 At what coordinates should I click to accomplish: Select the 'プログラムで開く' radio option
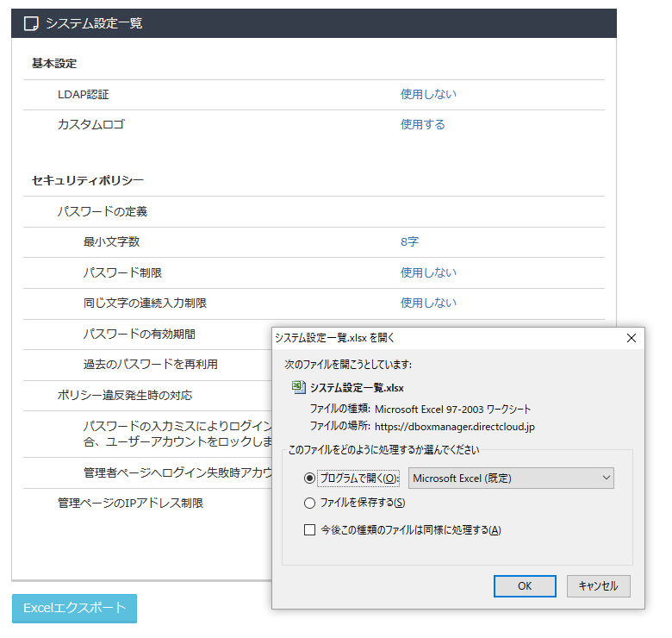[309, 478]
